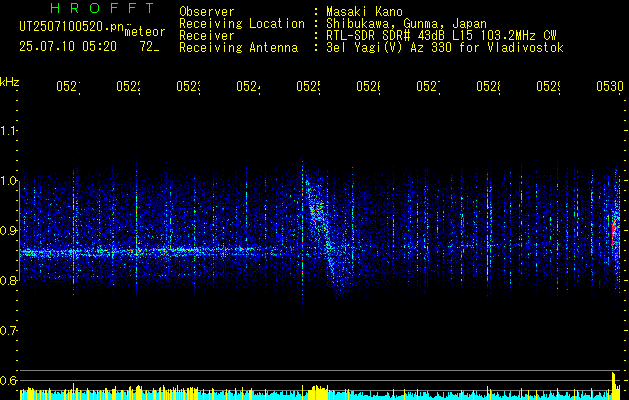Click the 0.9 kHz axis label

coord(8,231)
